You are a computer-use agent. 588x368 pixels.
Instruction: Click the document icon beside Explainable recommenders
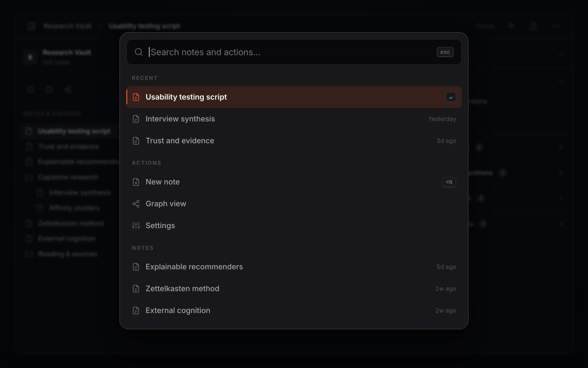coord(136,267)
